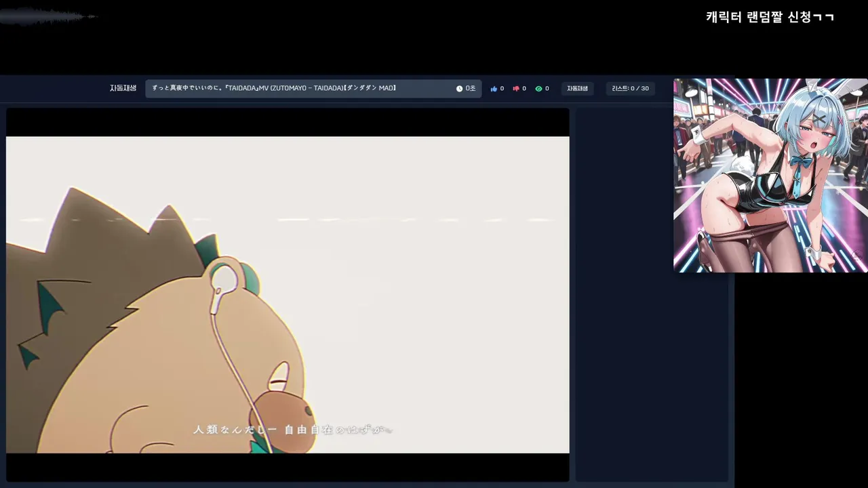868x488 pixels.
Task: Click the 캐릭터 랜덤짤 신청ㄱㄱ banner text
Action: pyautogui.click(x=770, y=17)
